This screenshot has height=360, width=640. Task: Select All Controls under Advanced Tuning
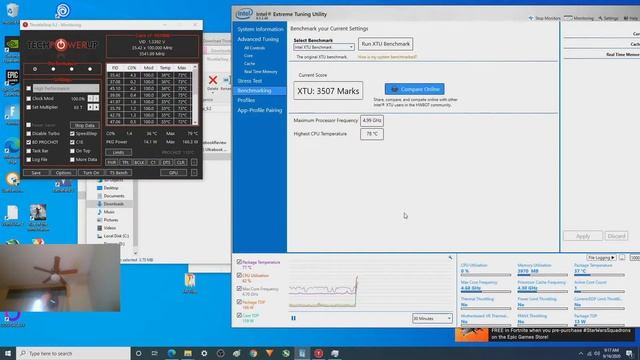254,48
